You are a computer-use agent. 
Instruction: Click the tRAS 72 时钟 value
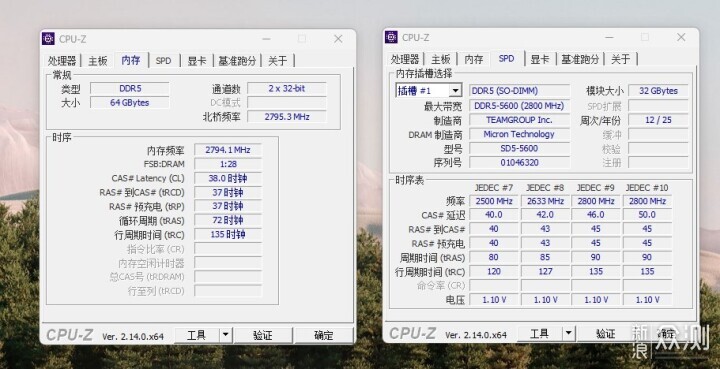[228, 220]
